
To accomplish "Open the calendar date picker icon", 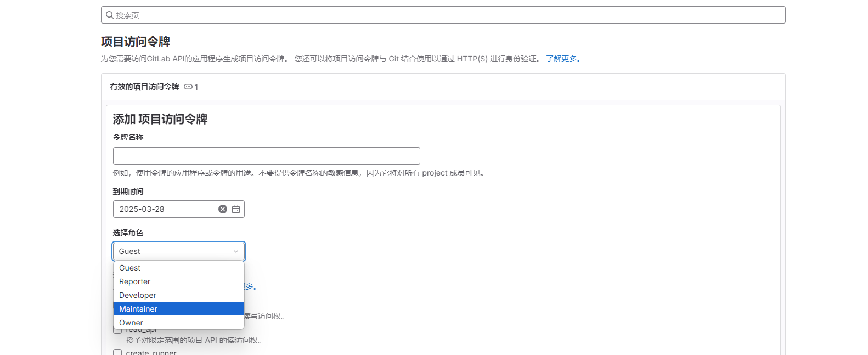I will [236, 209].
